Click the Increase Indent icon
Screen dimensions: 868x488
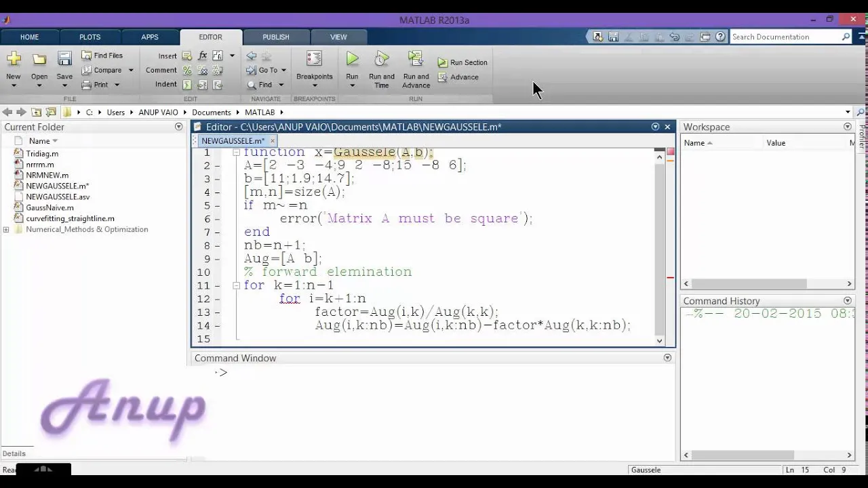pyautogui.click(x=202, y=85)
